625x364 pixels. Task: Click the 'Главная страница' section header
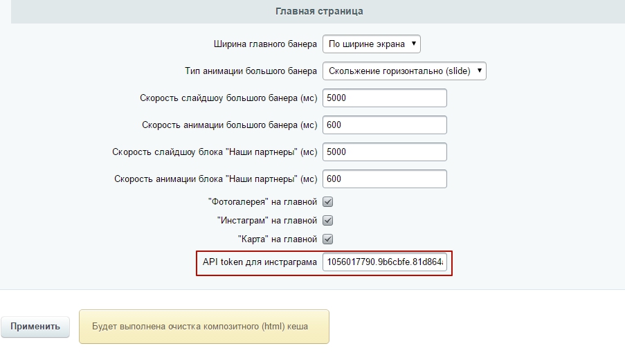click(318, 12)
